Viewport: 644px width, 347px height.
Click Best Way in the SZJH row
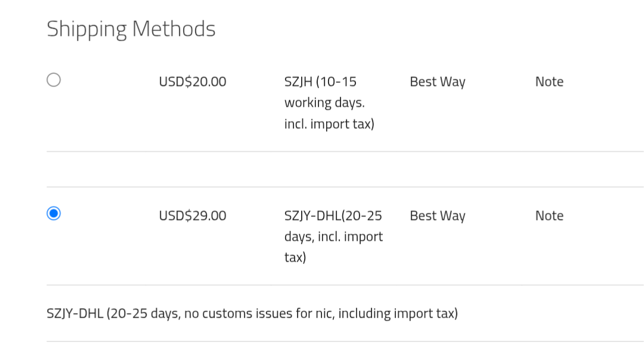(x=437, y=82)
